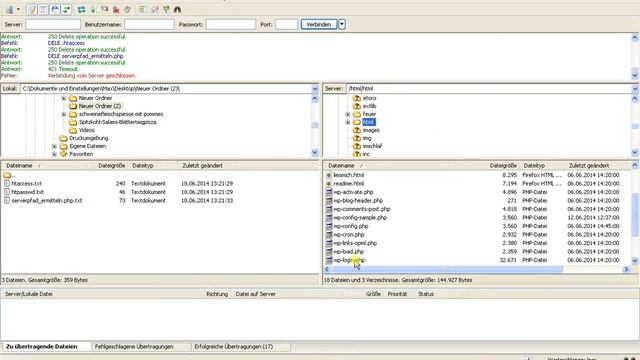
Task: Open the Lokal path dropdown
Action: pyautogui.click(x=315, y=89)
